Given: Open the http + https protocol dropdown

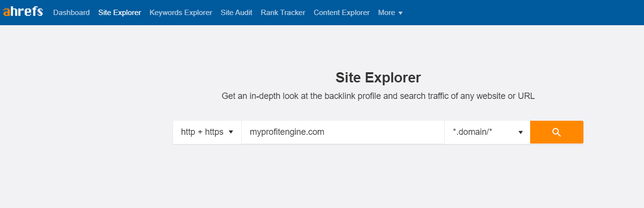Looking at the screenshot, I should tap(207, 132).
